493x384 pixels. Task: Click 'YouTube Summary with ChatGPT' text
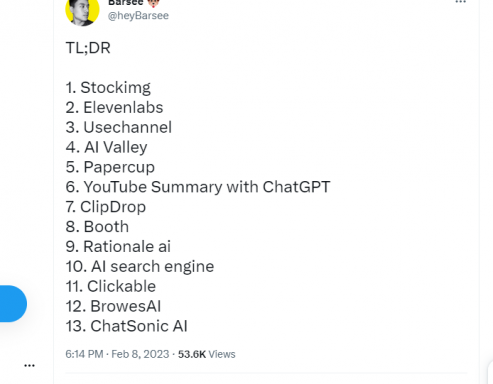(207, 187)
